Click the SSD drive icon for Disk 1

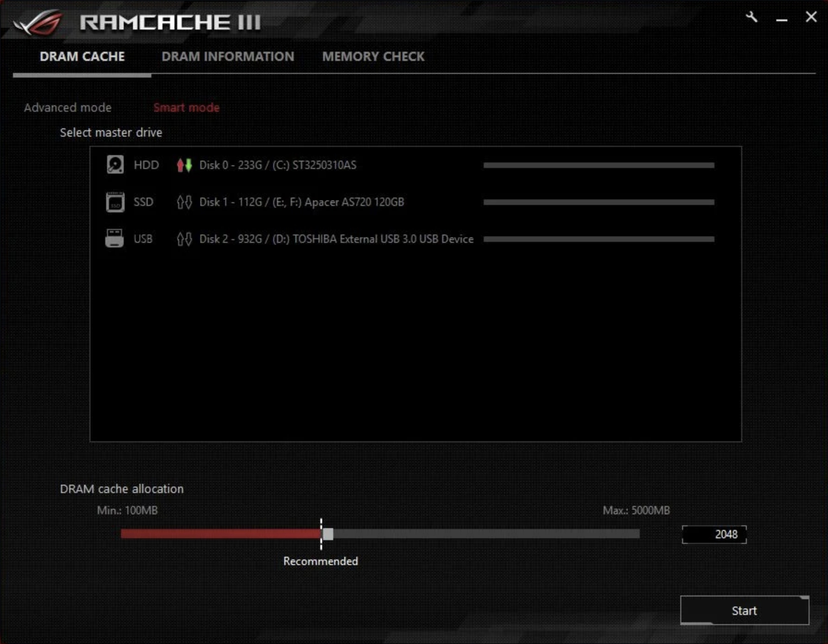pos(115,202)
